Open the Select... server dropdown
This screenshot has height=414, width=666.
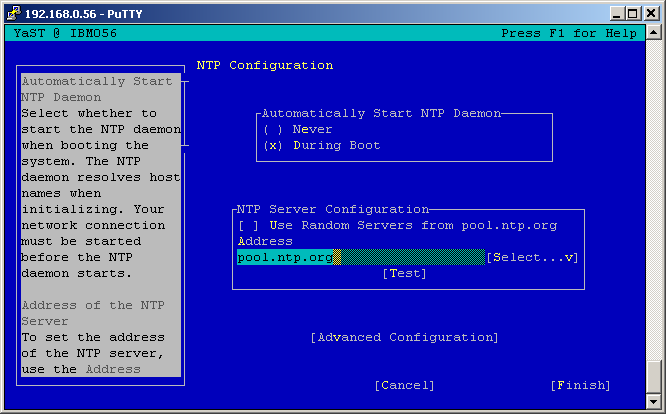pyautogui.click(x=532, y=257)
